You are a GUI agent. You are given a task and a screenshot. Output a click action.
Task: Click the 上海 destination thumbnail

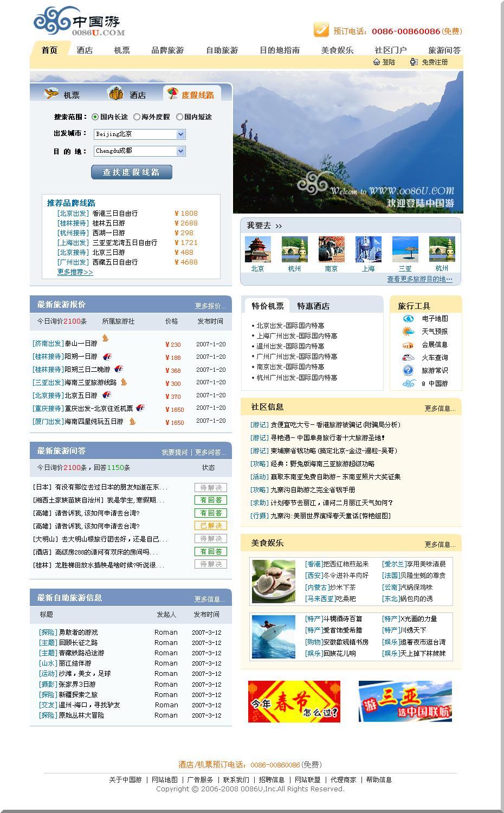coord(369,249)
